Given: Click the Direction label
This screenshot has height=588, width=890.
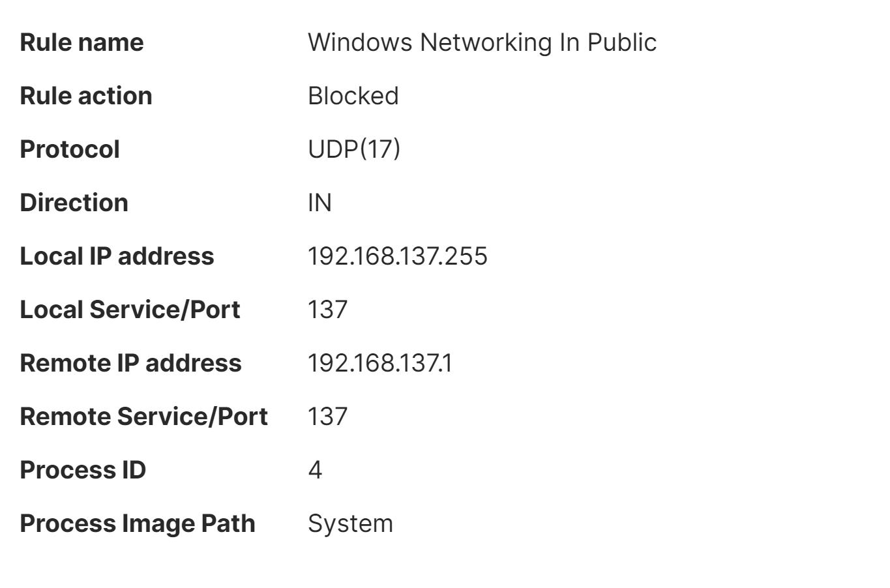Looking at the screenshot, I should (x=74, y=203).
